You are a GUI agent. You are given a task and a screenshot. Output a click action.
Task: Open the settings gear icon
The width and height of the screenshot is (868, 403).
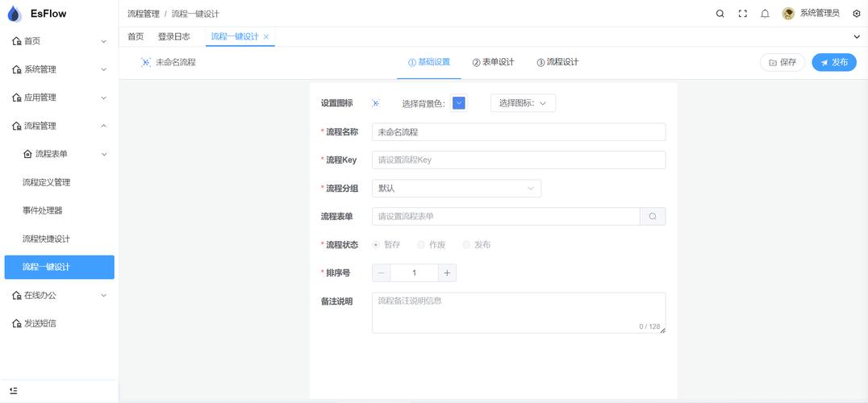click(x=857, y=14)
